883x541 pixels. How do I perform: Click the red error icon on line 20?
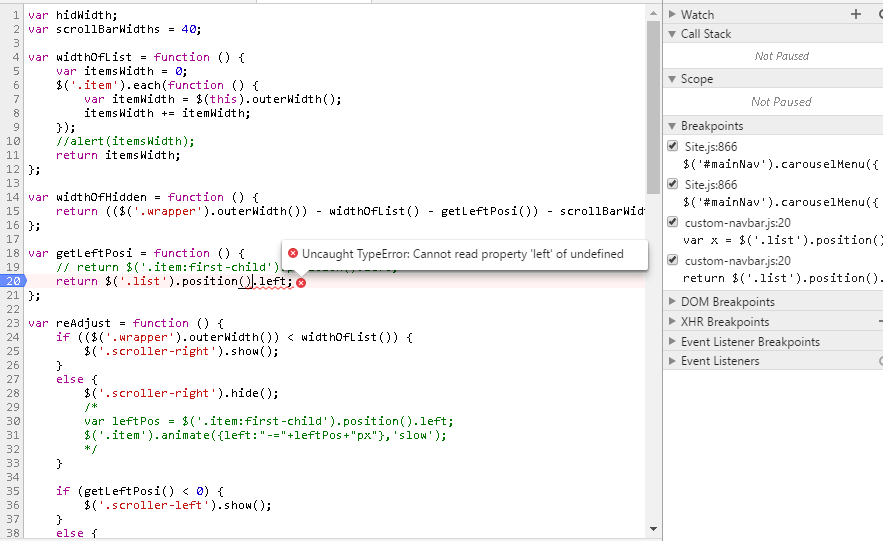pyautogui.click(x=301, y=283)
